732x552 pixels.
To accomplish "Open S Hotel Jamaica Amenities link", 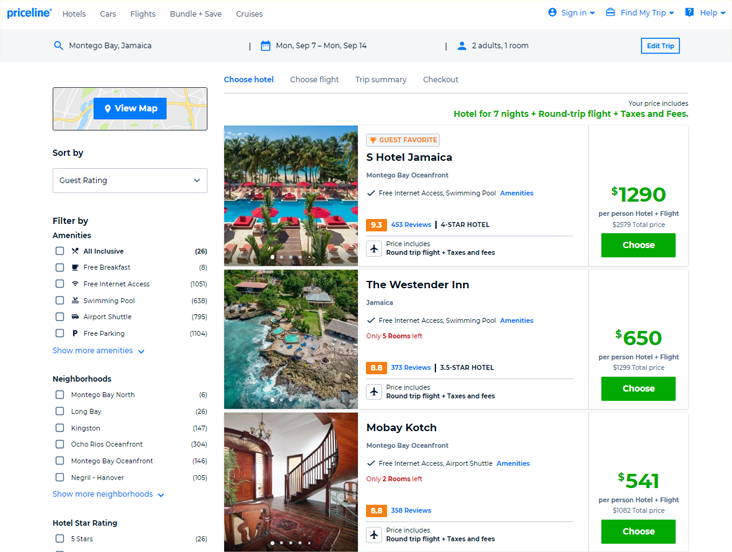I will pos(516,193).
